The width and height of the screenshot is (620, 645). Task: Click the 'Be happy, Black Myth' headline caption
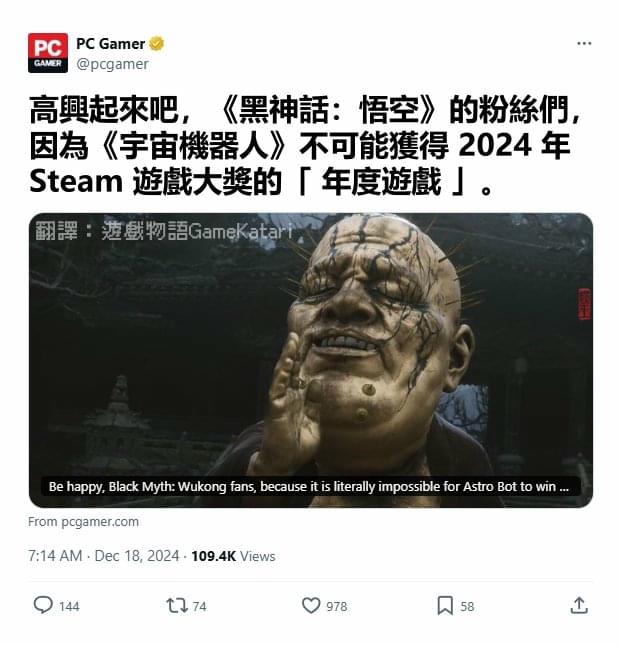point(309,486)
